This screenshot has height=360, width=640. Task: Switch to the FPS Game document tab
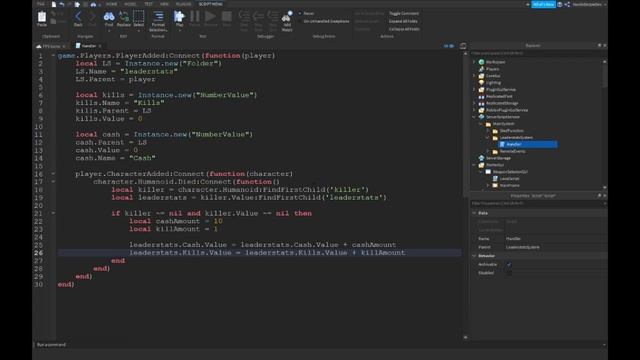[x=51, y=46]
